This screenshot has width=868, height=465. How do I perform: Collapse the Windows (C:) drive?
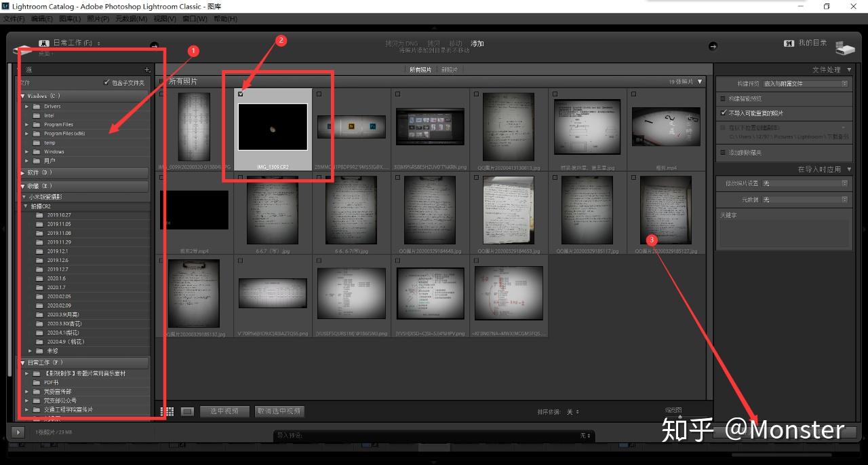[x=22, y=96]
